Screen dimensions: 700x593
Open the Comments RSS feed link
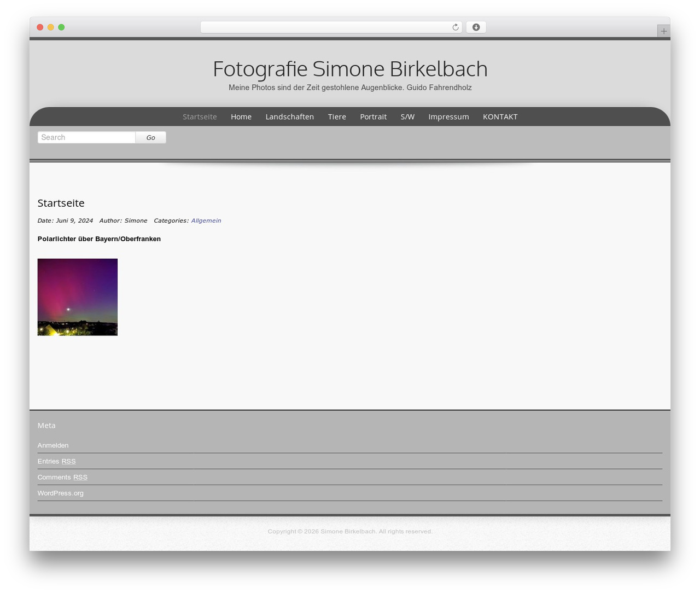(62, 477)
